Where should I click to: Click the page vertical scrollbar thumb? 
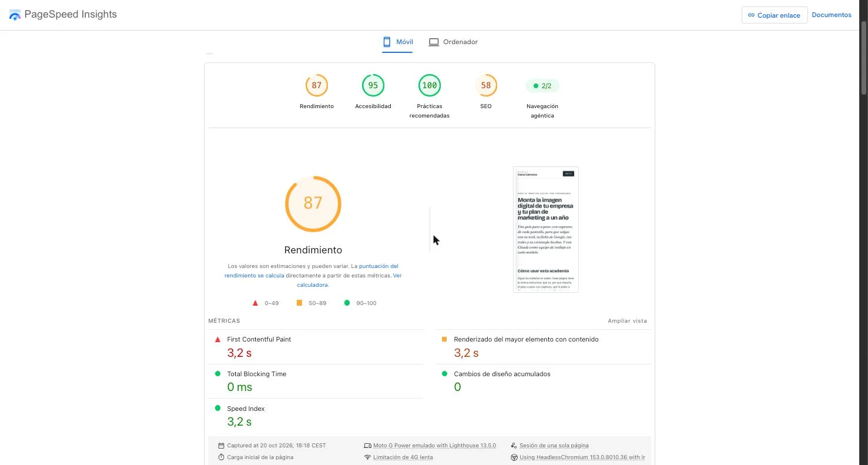pyautogui.click(x=864, y=58)
